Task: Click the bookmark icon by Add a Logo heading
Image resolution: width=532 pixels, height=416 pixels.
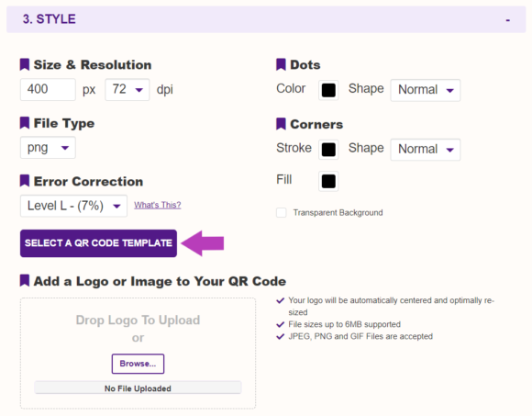Action: tap(25, 281)
